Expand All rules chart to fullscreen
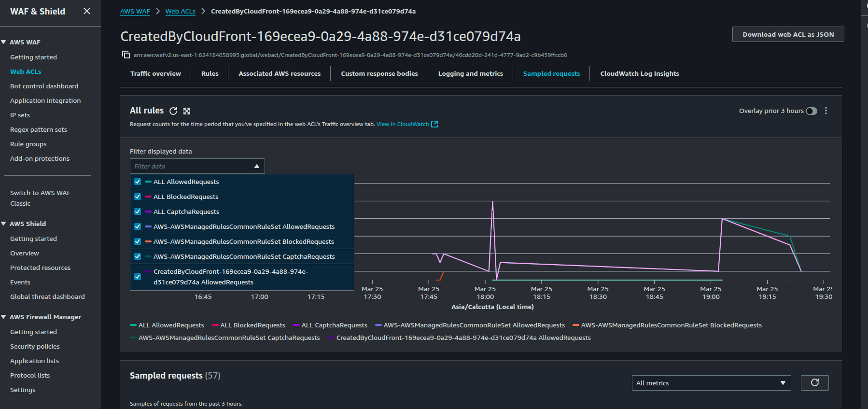This screenshot has width=868, height=409. (x=187, y=111)
